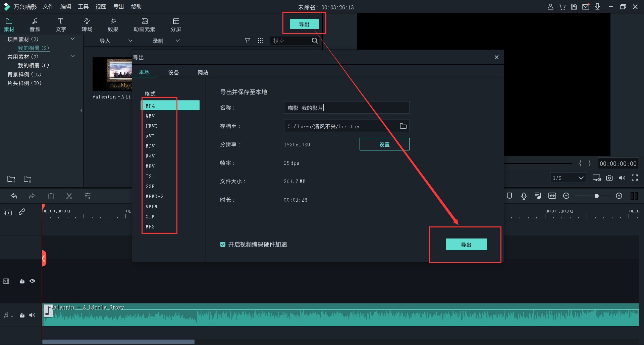Open the preview display settings icon
644x345 pixels.
tap(597, 178)
